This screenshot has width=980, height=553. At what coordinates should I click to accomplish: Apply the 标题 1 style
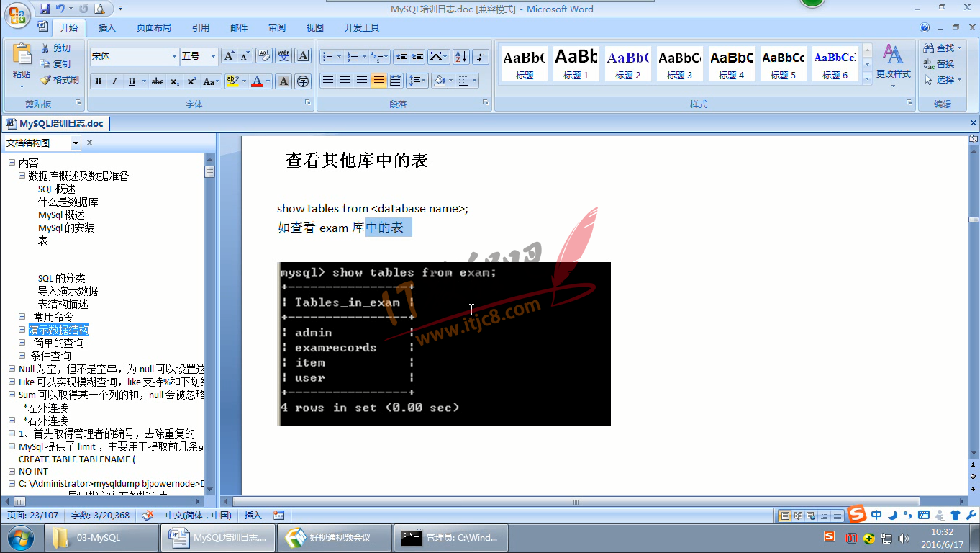tap(576, 63)
